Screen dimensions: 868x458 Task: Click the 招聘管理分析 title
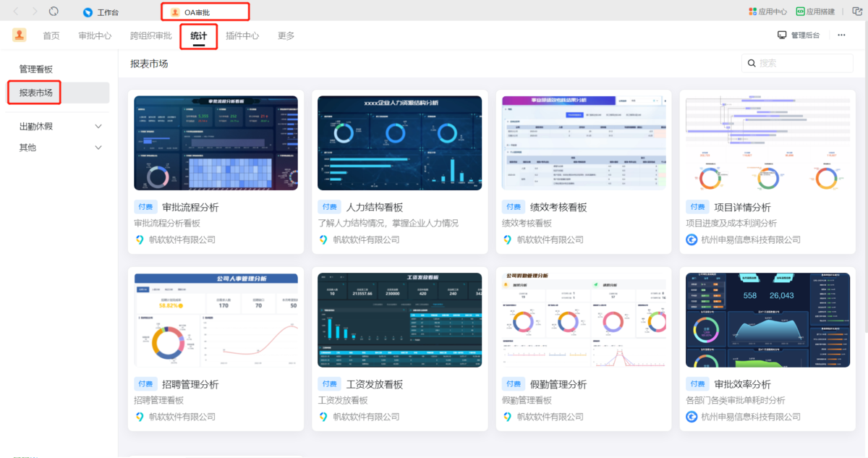click(x=190, y=384)
